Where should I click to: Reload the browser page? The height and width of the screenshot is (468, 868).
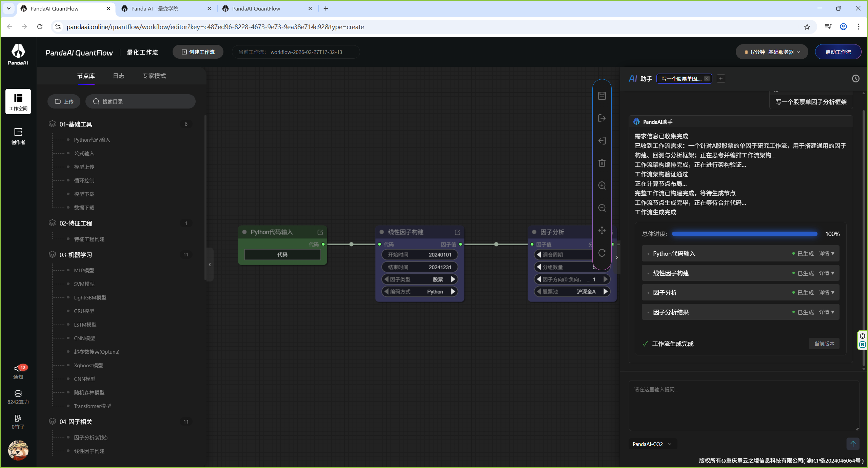pos(40,27)
